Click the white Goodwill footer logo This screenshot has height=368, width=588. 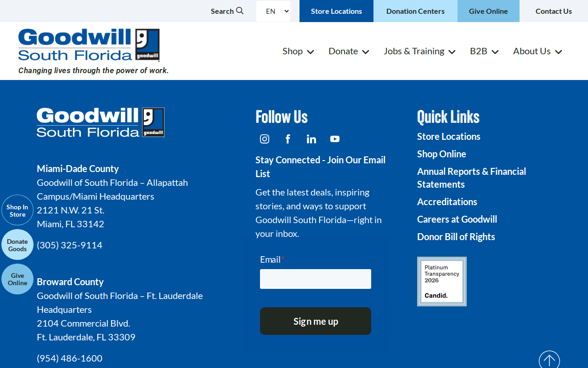(101, 122)
